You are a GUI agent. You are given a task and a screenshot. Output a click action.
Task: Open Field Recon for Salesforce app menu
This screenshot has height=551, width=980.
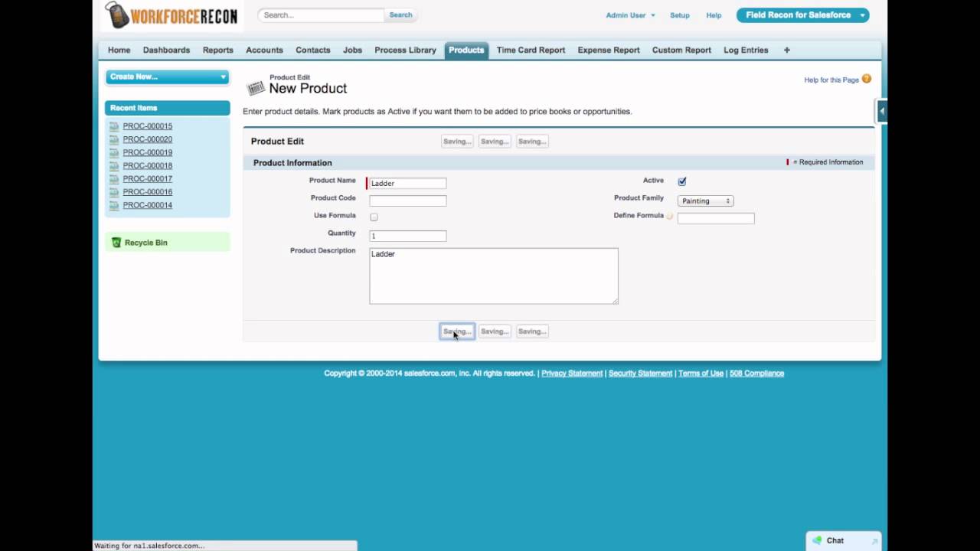pyautogui.click(x=802, y=15)
